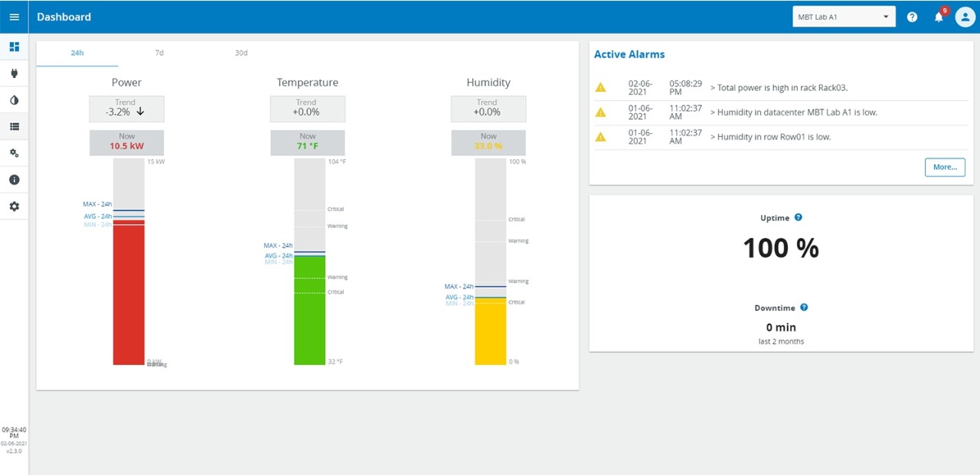Click the device list icon in the sidebar
The height and width of the screenshot is (475, 980).
pos(14,126)
